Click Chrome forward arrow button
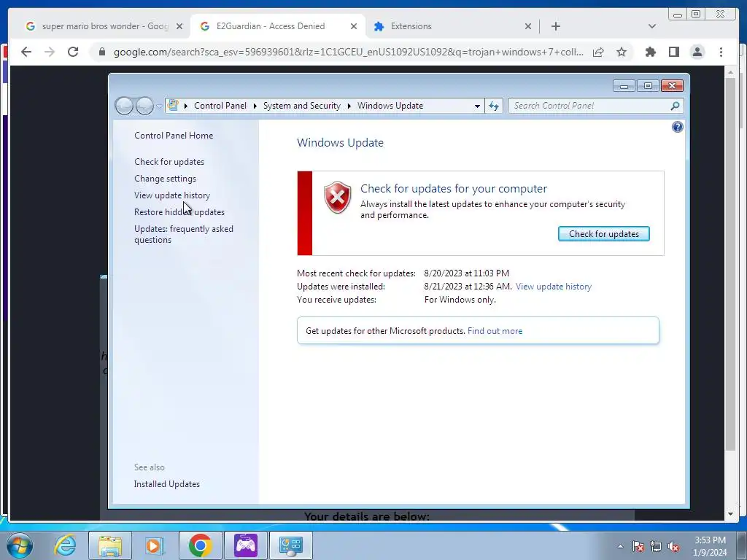This screenshot has width=747, height=560. tap(50, 52)
